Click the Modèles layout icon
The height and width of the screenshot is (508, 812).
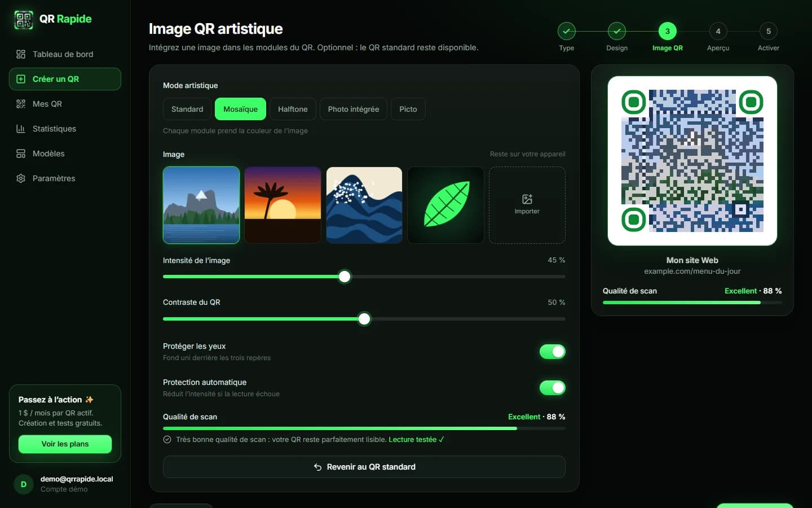[x=21, y=154]
